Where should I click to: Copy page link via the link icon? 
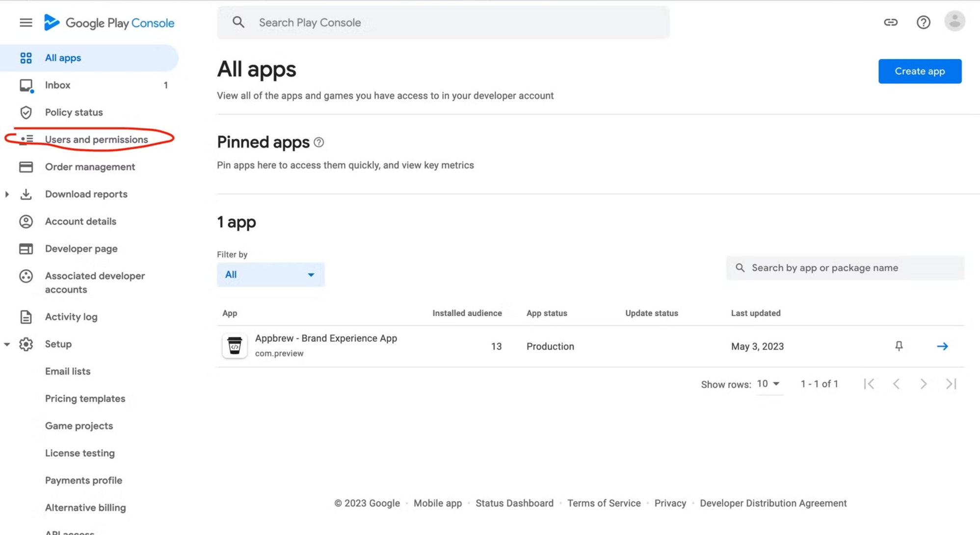pos(891,22)
